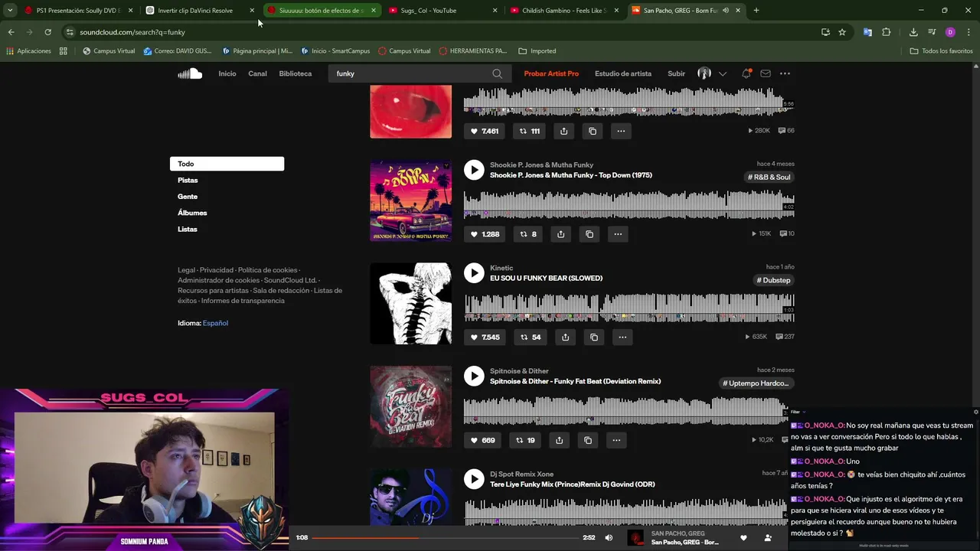Open the user profile avatar
The width and height of the screenshot is (980, 551).
click(x=704, y=73)
